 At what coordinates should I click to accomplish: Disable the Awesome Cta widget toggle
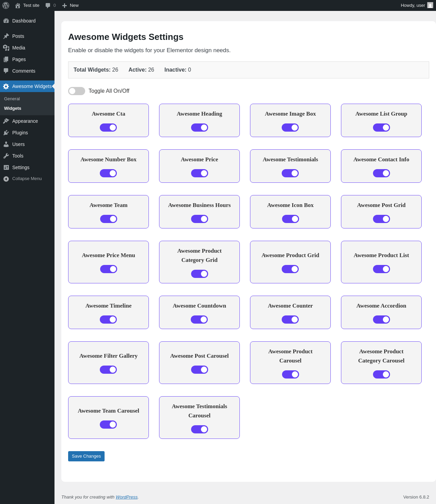tap(108, 128)
